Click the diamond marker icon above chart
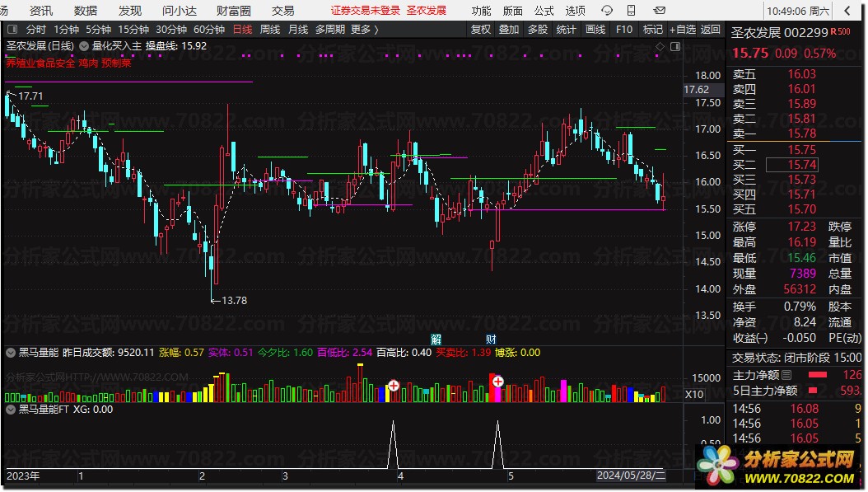Screen dimensions: 868x492 660,46
